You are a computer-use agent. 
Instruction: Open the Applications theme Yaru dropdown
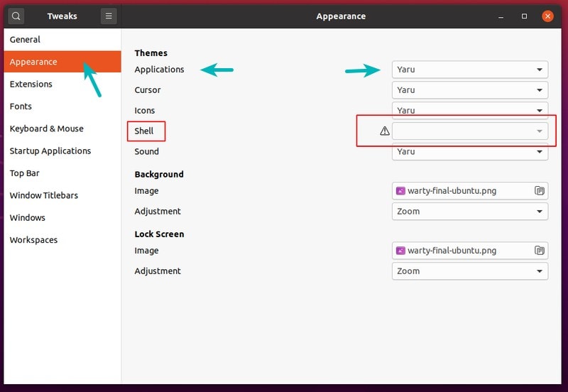pos(470,70)
